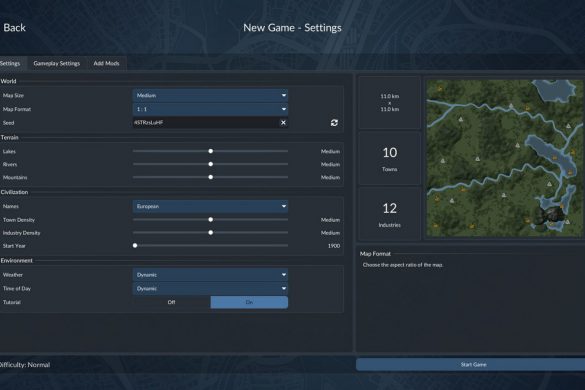Viewport: 585px width, 390px height.
Task: Click the randomize seed refresh icon
Action: (334, 123)
